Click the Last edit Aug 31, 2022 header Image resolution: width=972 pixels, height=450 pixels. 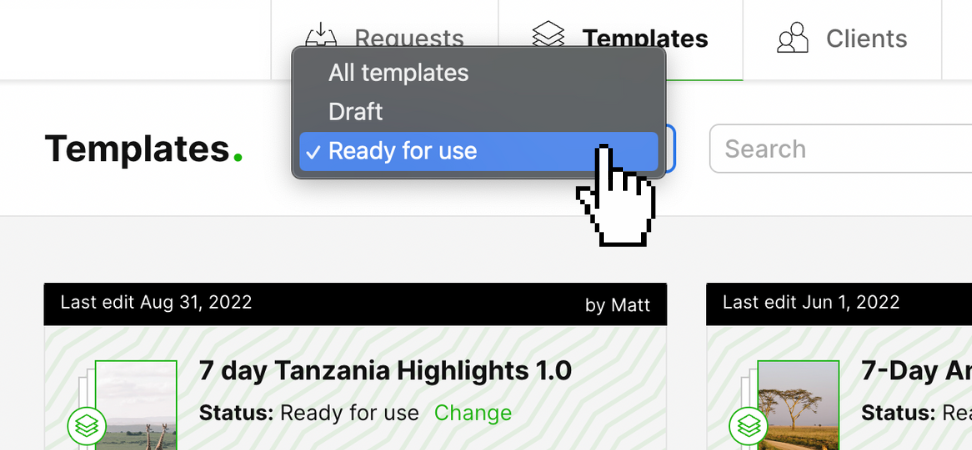(x=156, y=302)
